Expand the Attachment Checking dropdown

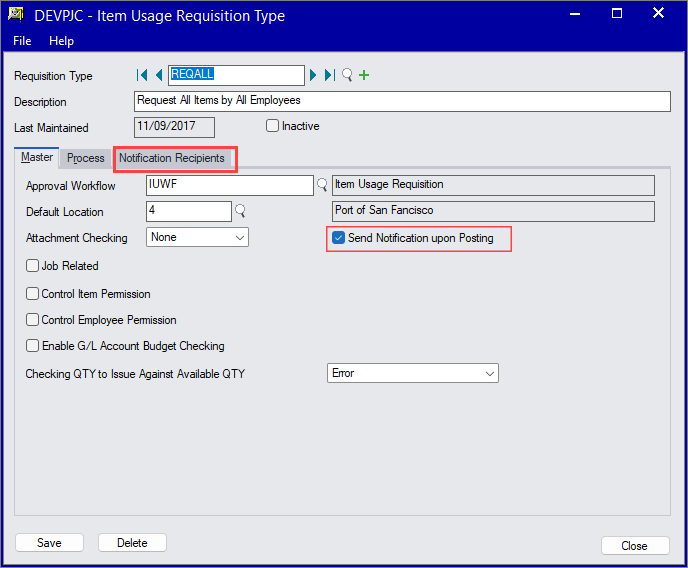point(239,237)
